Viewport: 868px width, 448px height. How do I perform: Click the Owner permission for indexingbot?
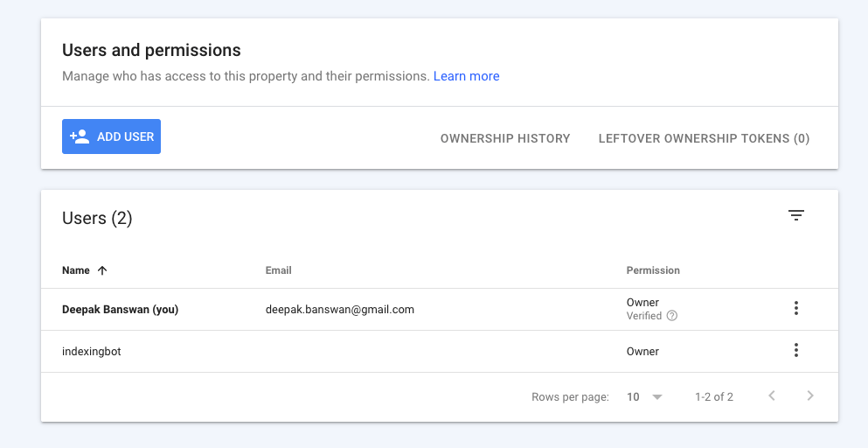tap(642, 351)
